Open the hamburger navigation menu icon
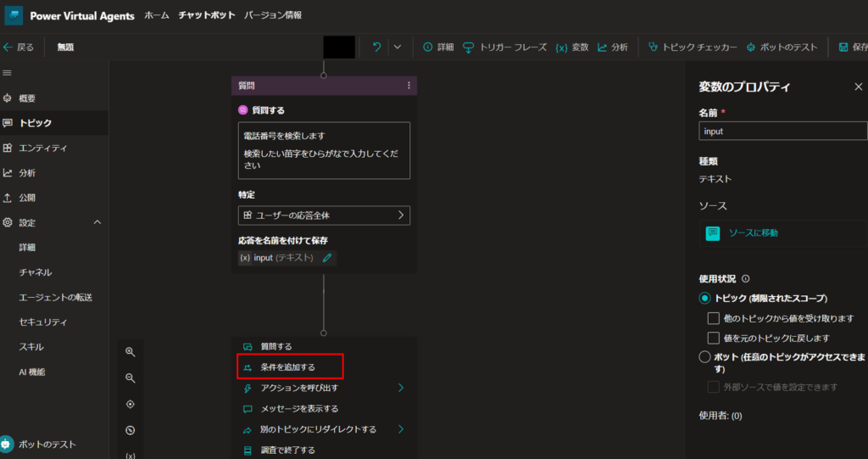 pyautogui.click(x=7, y=73)
